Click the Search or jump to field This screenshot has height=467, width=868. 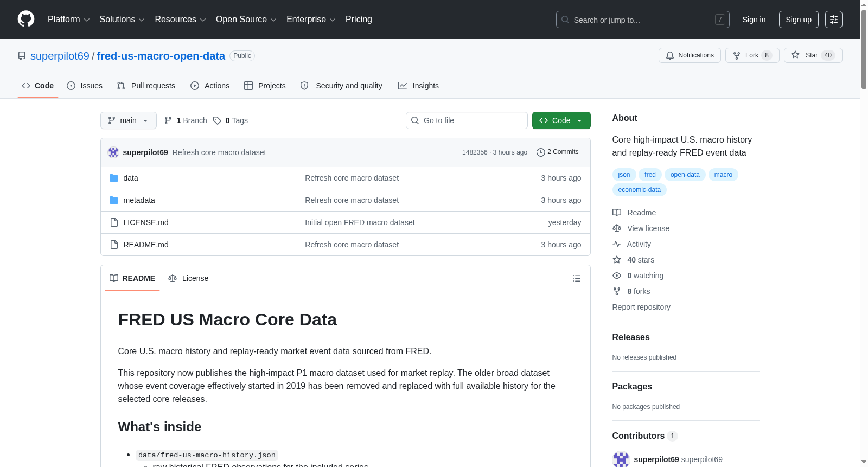click(x=643, y=20)
